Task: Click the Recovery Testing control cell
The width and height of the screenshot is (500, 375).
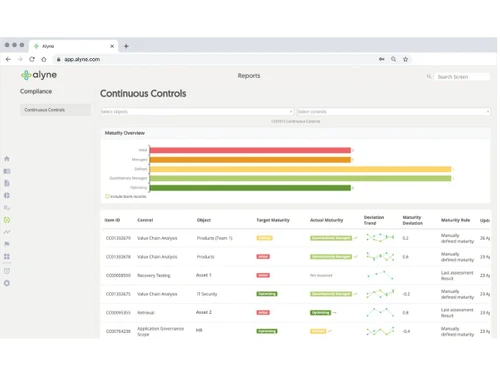Action: pos(154,275)
